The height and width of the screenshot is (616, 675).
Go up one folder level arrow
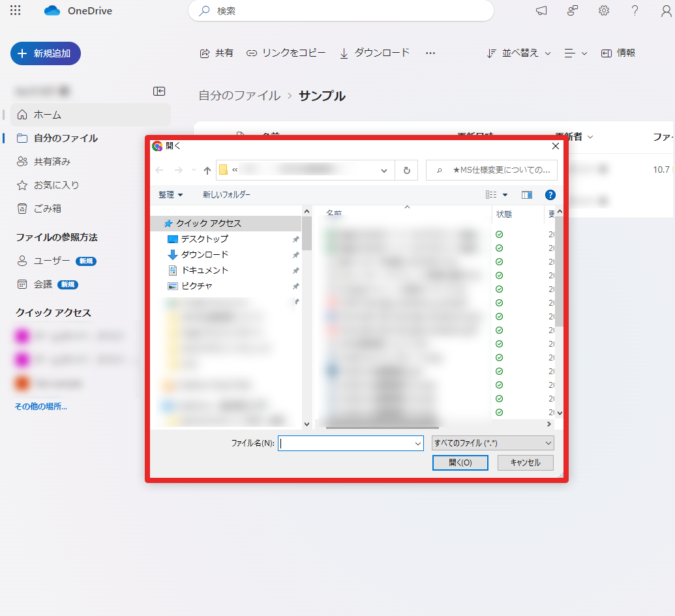(207, 170)
